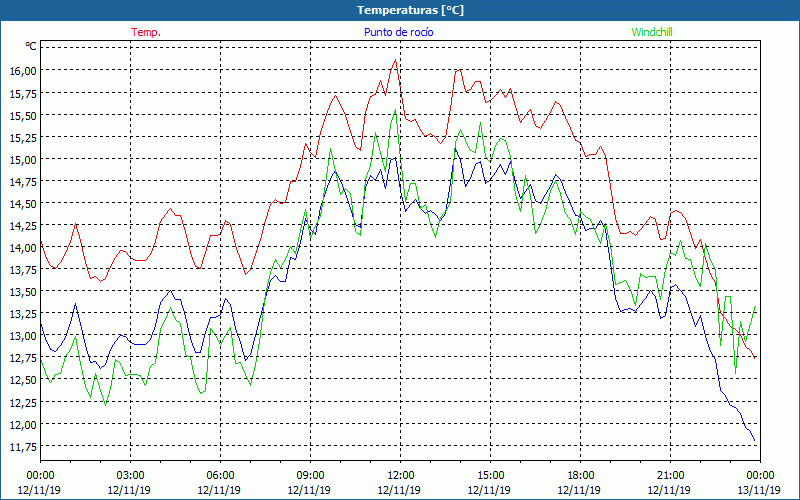
Task: Click the 13,75 y-axis value
Action: (x=23, y=270)
